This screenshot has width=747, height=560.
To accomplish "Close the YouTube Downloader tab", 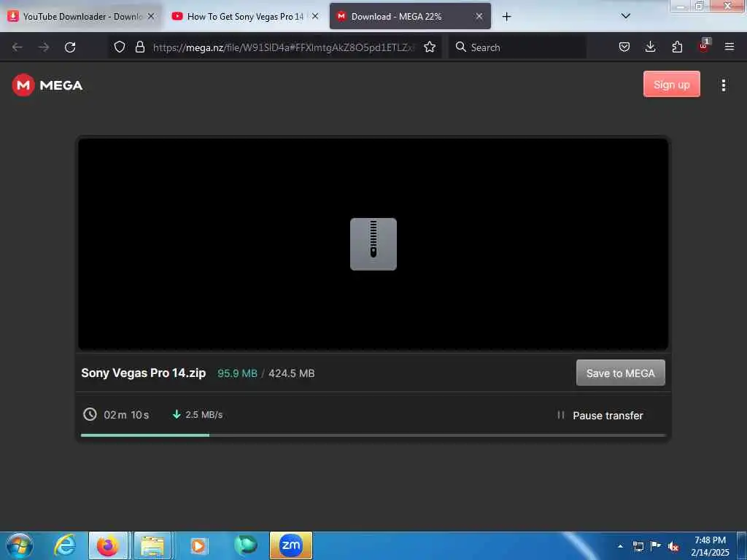I will pyautogui.click(x=151, y=16).
